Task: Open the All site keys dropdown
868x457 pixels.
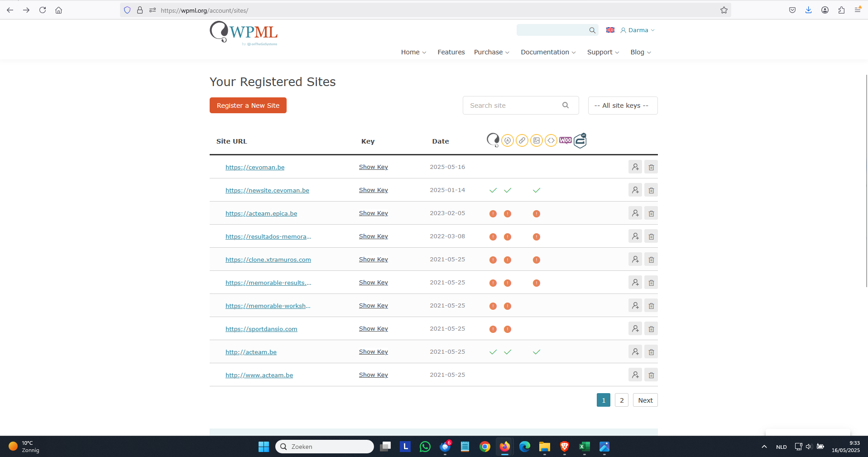Action: (623, 106)
